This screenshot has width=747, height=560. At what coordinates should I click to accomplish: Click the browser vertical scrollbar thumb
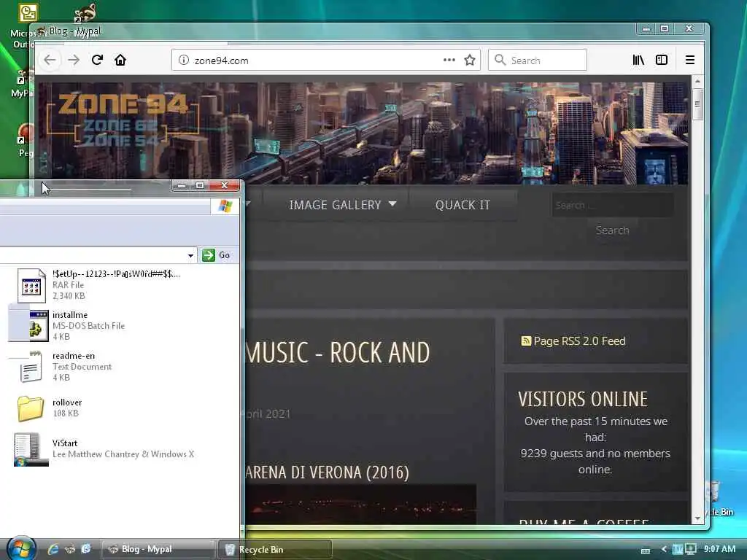pyautogui.click(x=697, y=104)
